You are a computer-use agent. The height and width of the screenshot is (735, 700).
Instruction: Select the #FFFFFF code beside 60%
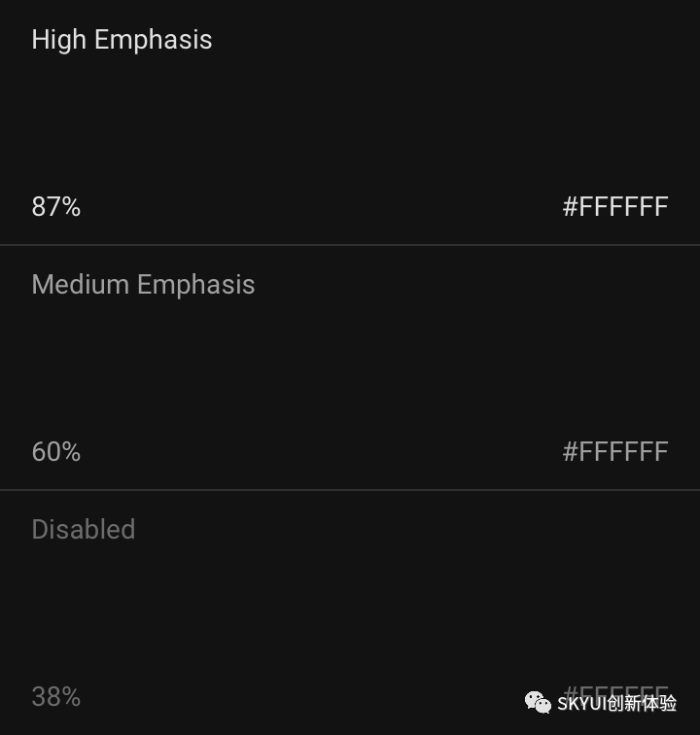tap(615, 452)
